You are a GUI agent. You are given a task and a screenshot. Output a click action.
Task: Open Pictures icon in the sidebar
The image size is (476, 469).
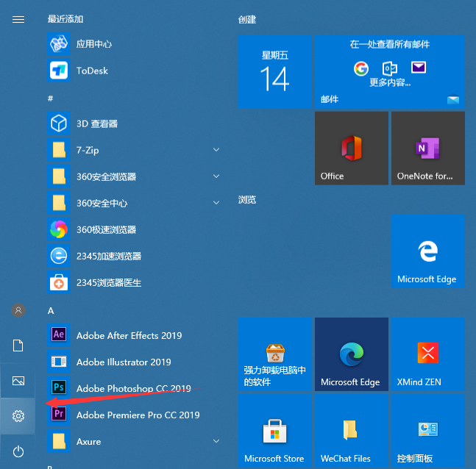tap(18, 381)
